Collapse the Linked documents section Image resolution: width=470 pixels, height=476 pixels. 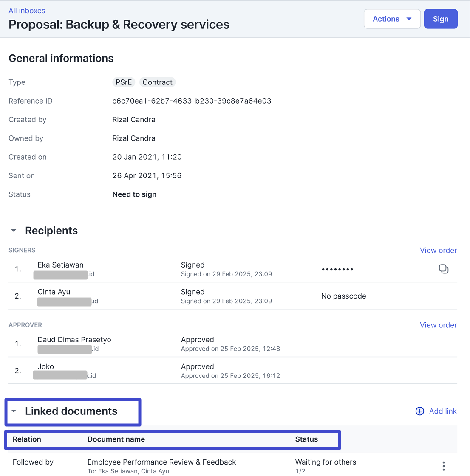[14, 411]
